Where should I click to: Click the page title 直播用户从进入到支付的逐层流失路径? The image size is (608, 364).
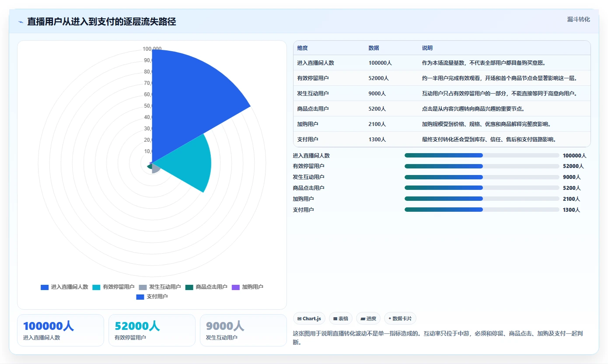point(101,22)
